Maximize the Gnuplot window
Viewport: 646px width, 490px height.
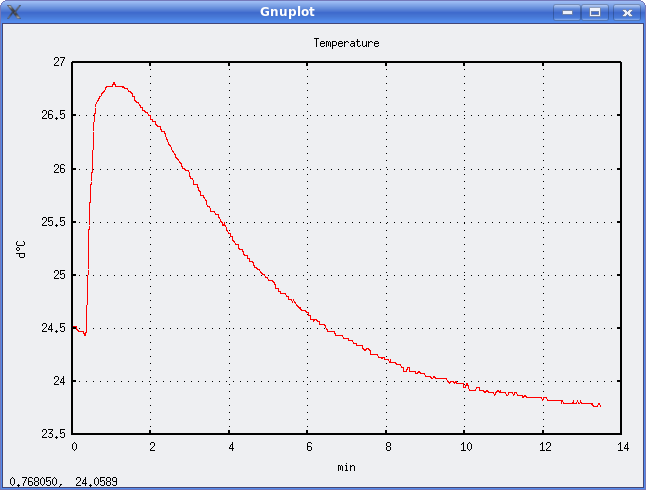(595, 12)
